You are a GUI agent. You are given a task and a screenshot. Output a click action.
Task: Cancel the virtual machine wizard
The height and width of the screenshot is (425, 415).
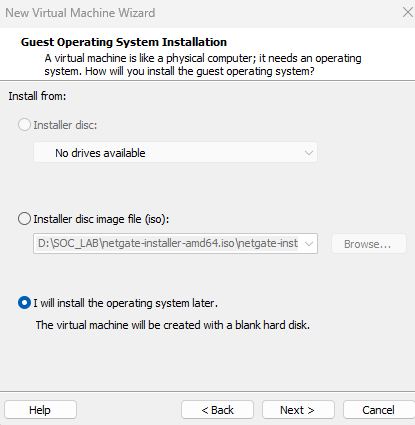pyautogui.click(x=379, y=410)
